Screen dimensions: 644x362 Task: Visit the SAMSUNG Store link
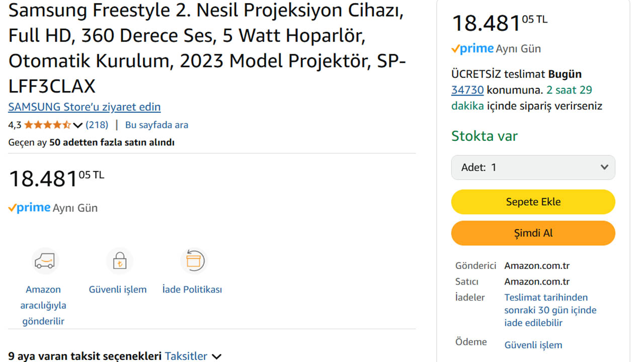pyautogui.click(x=85, y=107)
